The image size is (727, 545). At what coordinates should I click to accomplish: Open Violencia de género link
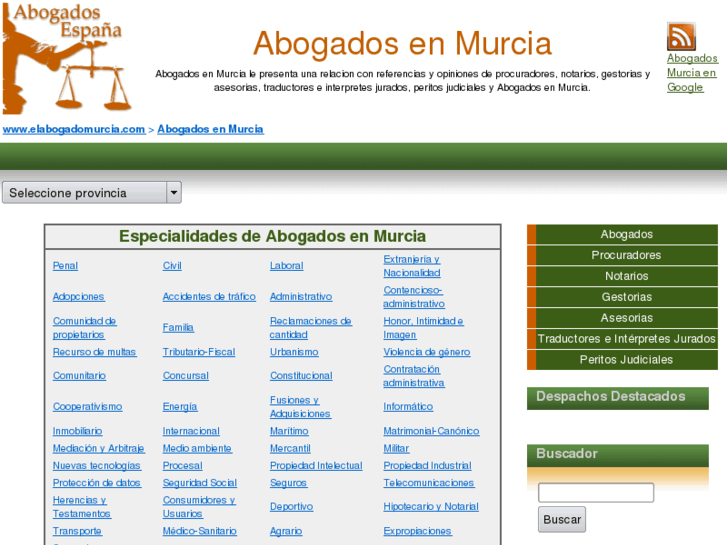pos(427,352)
